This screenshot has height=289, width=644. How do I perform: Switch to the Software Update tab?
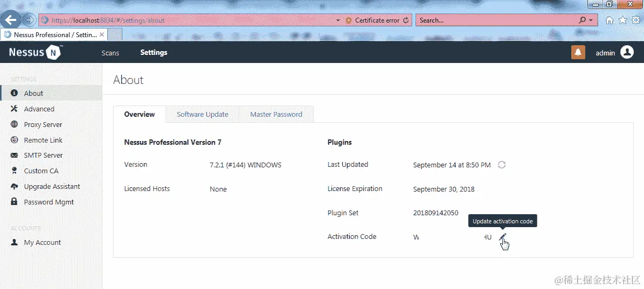[x=203, y=115]
